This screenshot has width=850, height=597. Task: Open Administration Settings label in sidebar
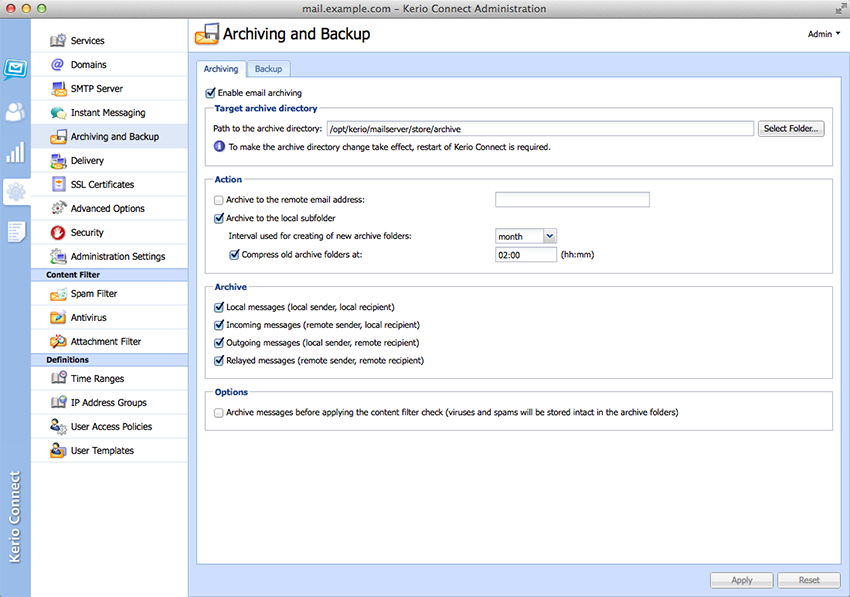point(118,256)
